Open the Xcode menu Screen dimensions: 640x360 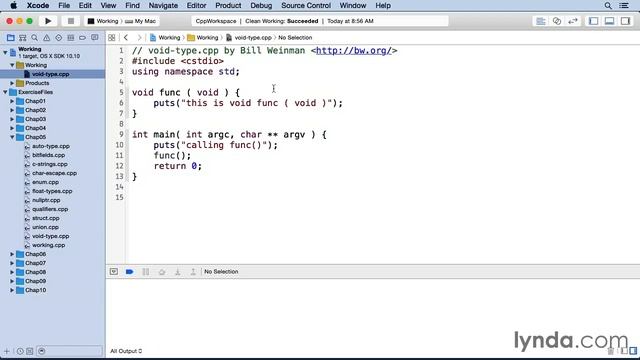point(38,5)
